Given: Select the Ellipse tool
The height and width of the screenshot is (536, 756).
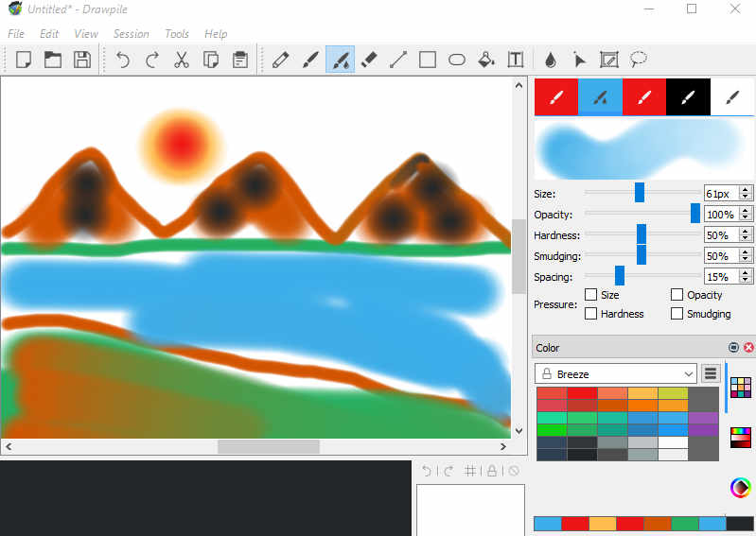Looking at the screenshot, I should (x=457, y=61).
